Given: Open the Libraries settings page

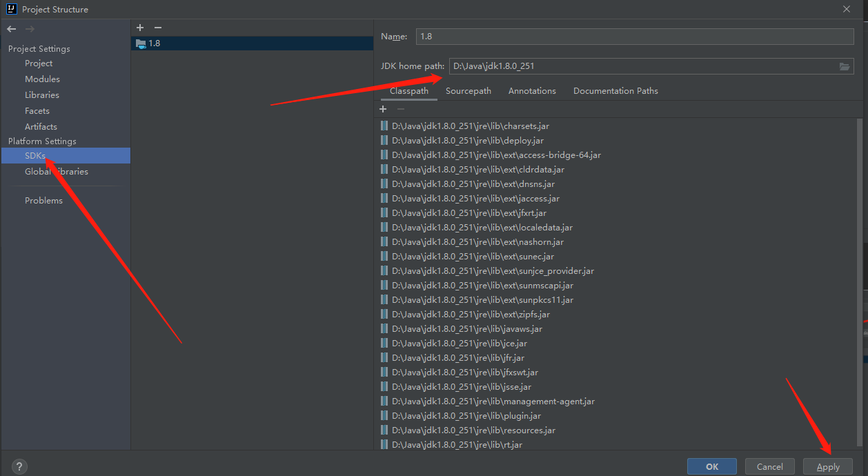Looking at the screenshot, I should click(42, 95).
